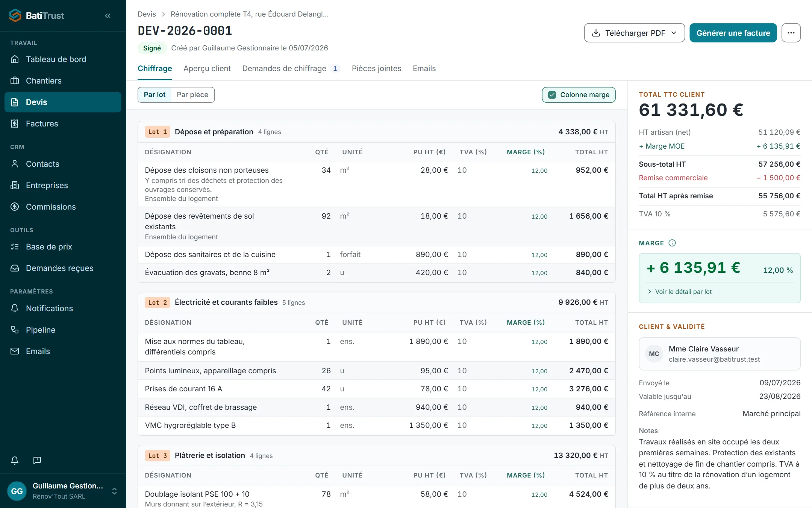Expand Voir le détail par lot
This screenshot has height=508, width=812.
(680, 292)
